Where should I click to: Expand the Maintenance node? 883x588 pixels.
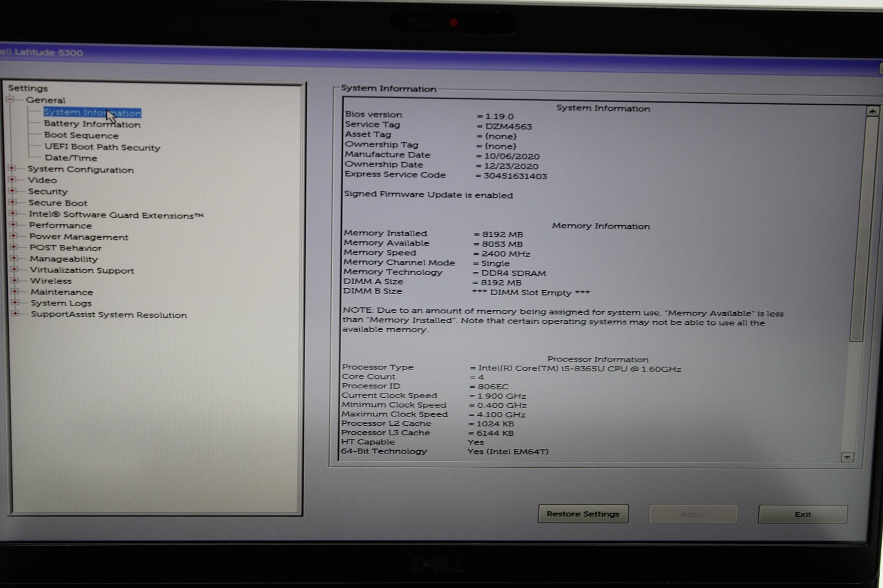point(15,291)
